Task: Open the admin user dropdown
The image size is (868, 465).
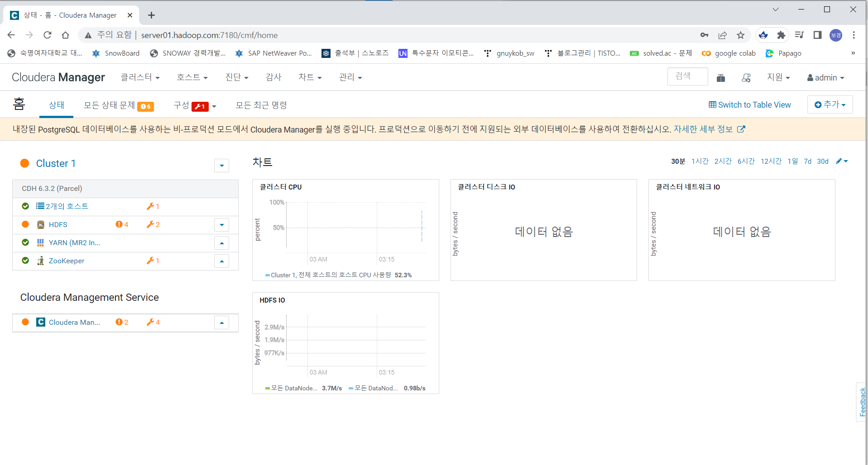Action: 825,78
